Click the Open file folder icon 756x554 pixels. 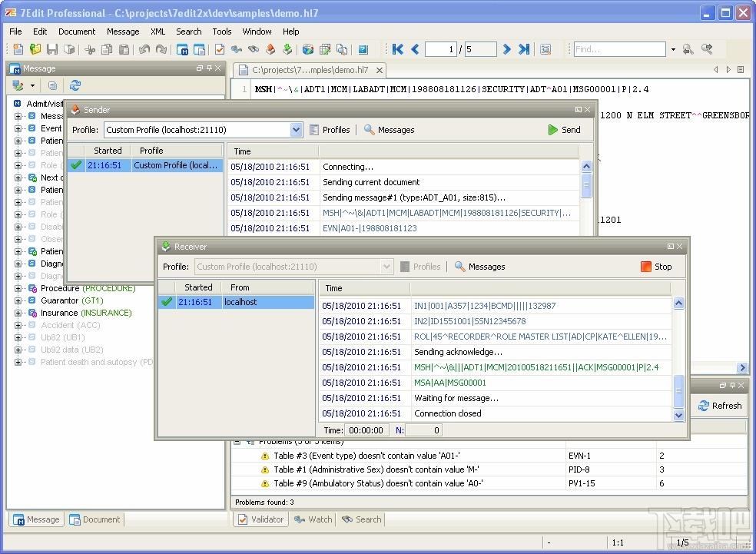[35, 49]
